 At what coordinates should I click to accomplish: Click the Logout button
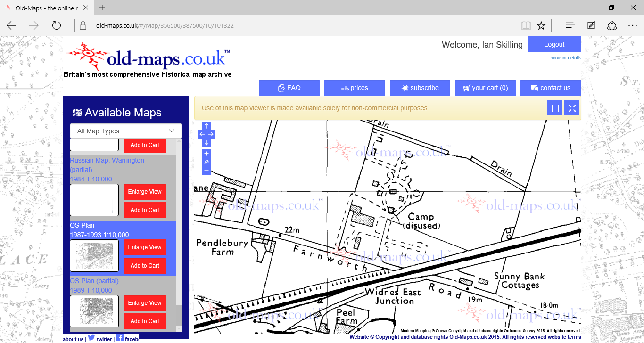point(554,44)
